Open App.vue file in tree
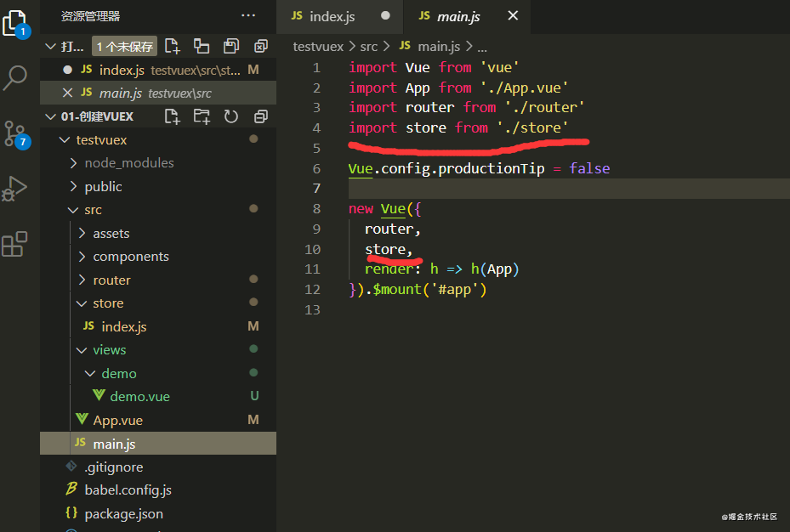This screenshot has height=532, width=790. (x=158, y=421)
